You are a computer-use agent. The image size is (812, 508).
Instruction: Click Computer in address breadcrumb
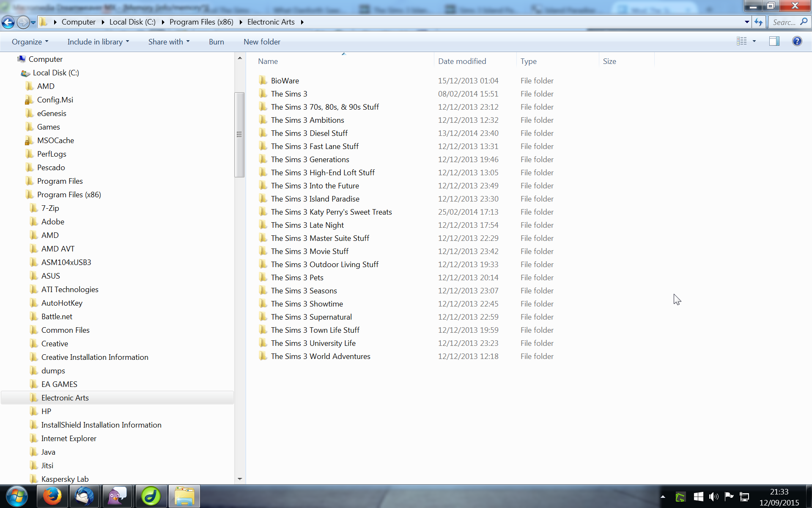(x=79, y=22)
